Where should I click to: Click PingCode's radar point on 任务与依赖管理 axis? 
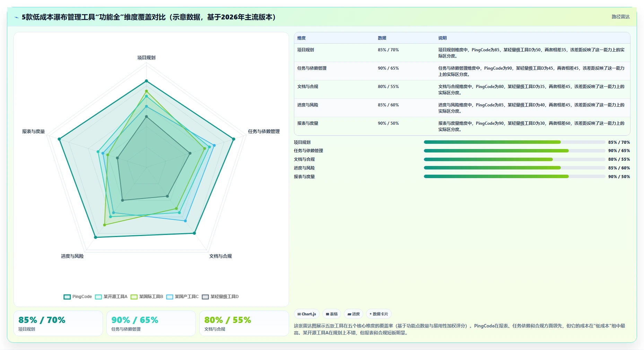234,139
